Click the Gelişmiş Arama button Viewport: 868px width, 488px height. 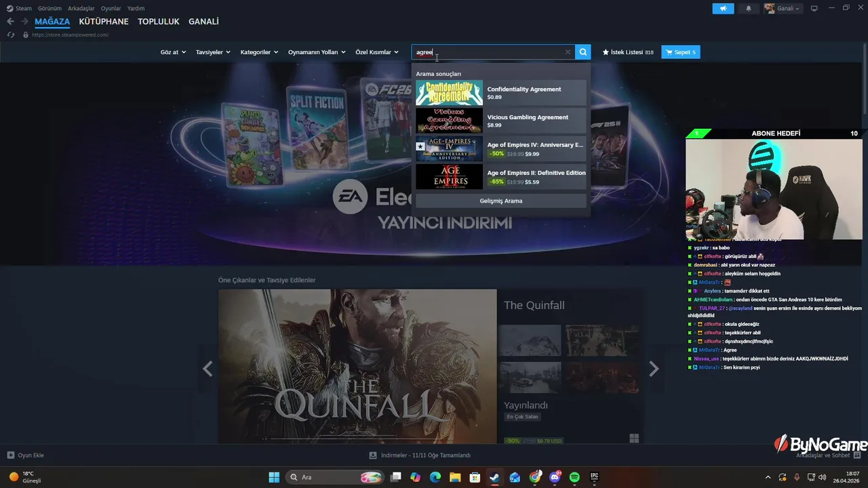tap(501, 201)
